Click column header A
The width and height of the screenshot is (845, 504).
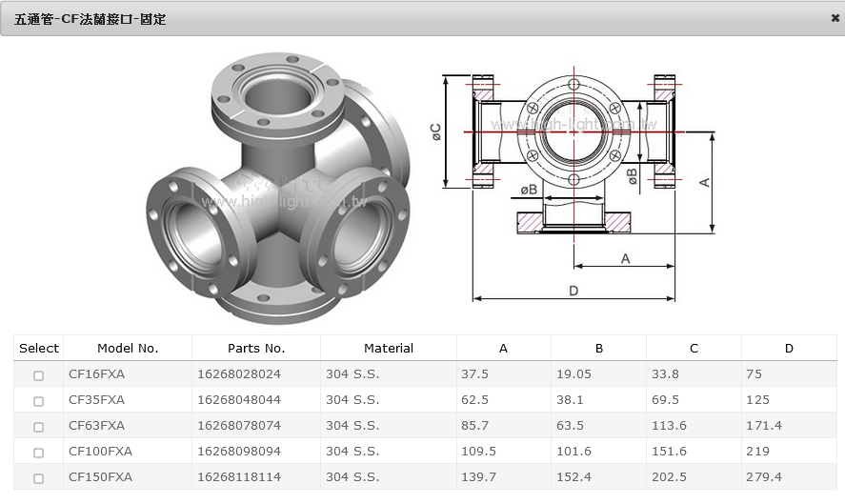coord(503,348)
